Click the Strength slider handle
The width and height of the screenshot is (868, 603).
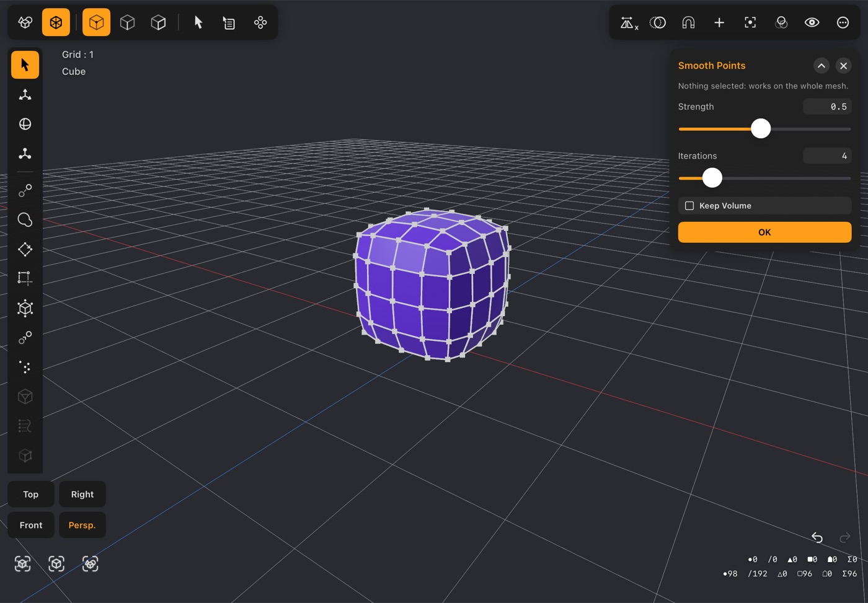pyautogui.click(x=761, y=128)
